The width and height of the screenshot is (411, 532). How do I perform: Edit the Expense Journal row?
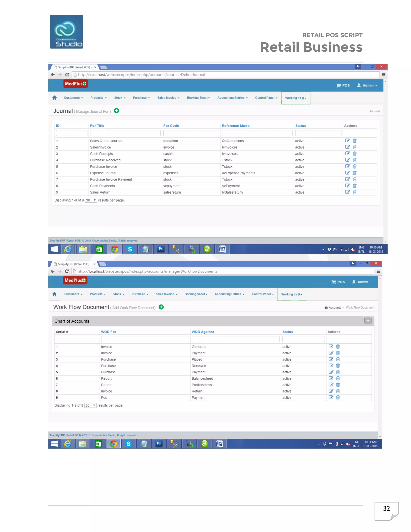coord(347,173)
